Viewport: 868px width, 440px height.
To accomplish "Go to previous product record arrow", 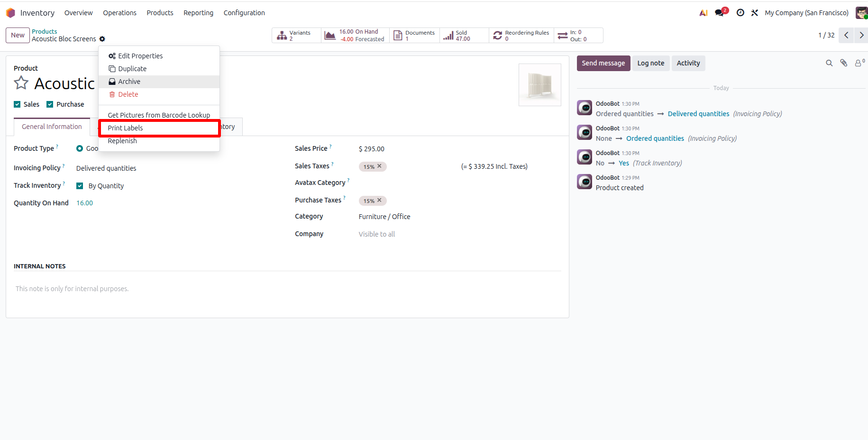I will [846, 35].
